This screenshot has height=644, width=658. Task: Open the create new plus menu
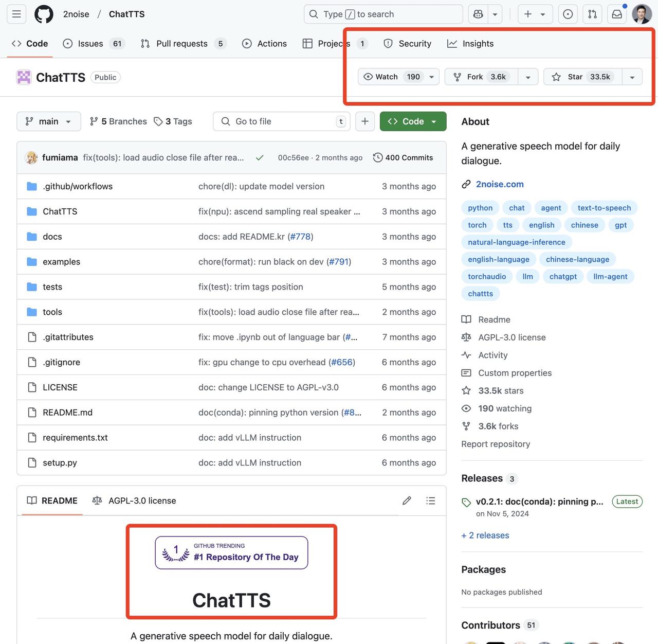[x=535, y=14]
